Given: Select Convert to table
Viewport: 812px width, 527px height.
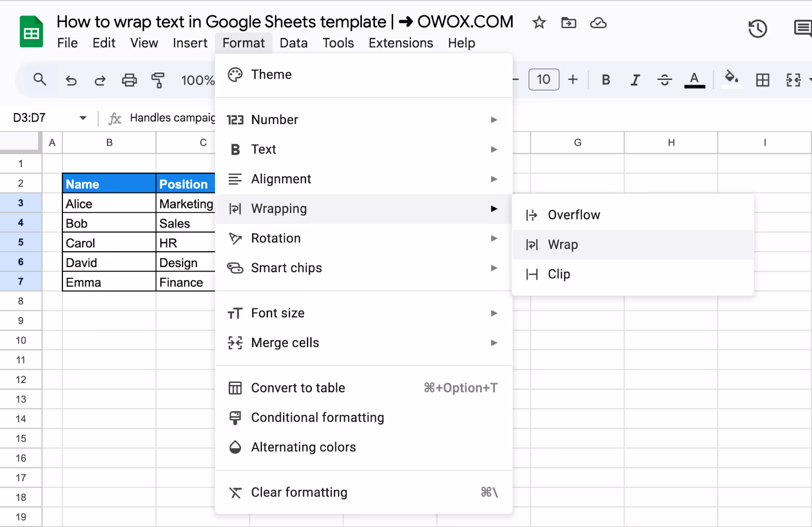Looking at the screenshot, I should tap(363, 388).
